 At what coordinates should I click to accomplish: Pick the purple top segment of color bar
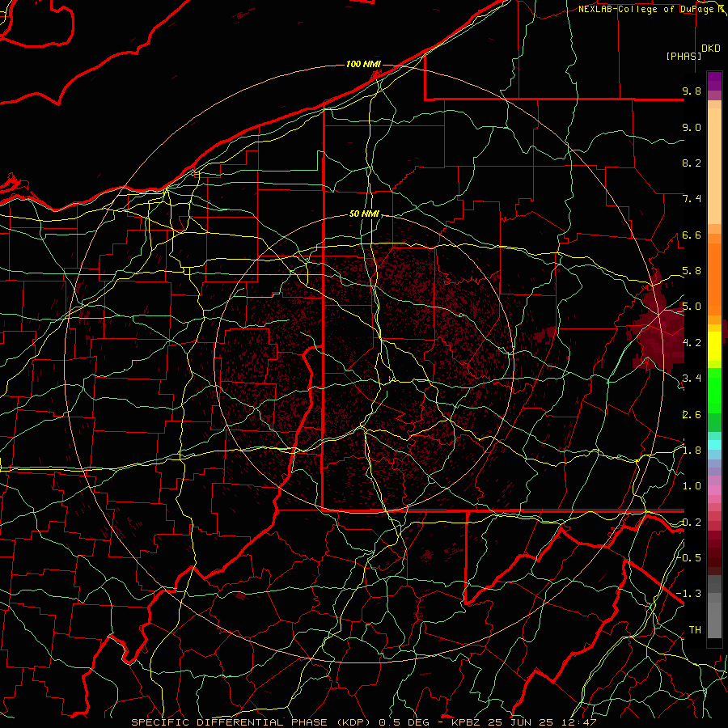[x=714, y=81]
